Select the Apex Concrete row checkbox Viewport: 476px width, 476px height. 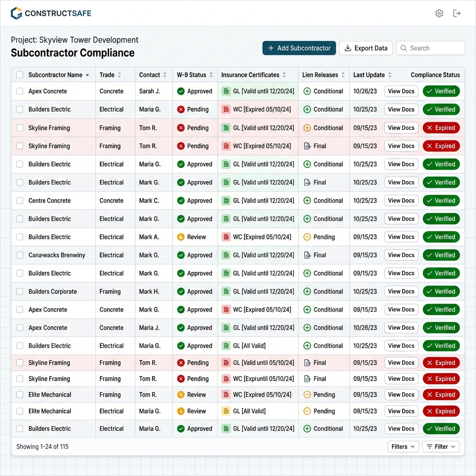20,91
